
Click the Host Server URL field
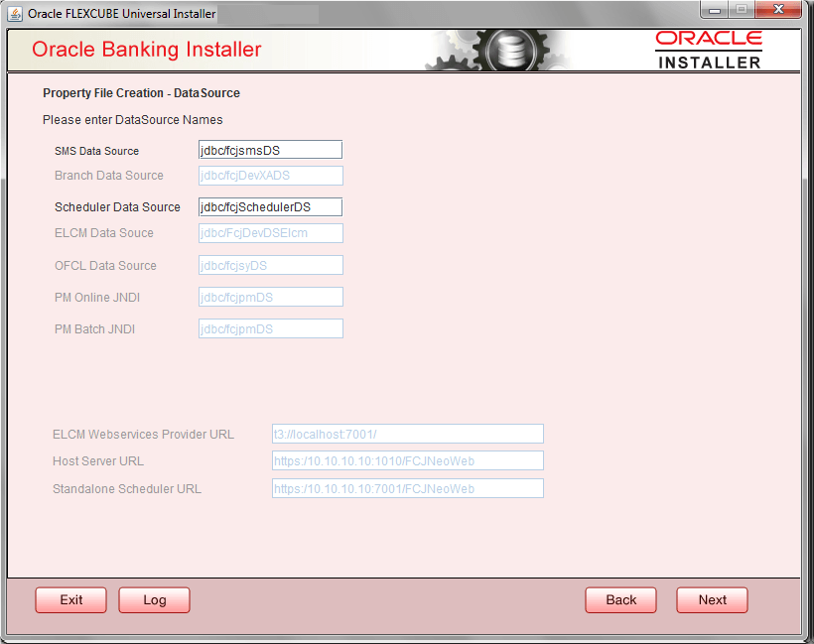tap(408, 460)
